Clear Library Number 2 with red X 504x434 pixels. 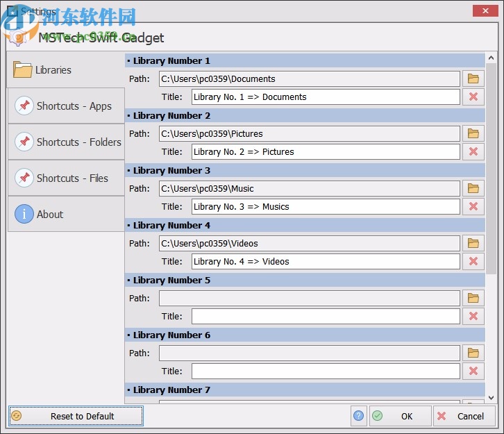click(x=473, y=152)
